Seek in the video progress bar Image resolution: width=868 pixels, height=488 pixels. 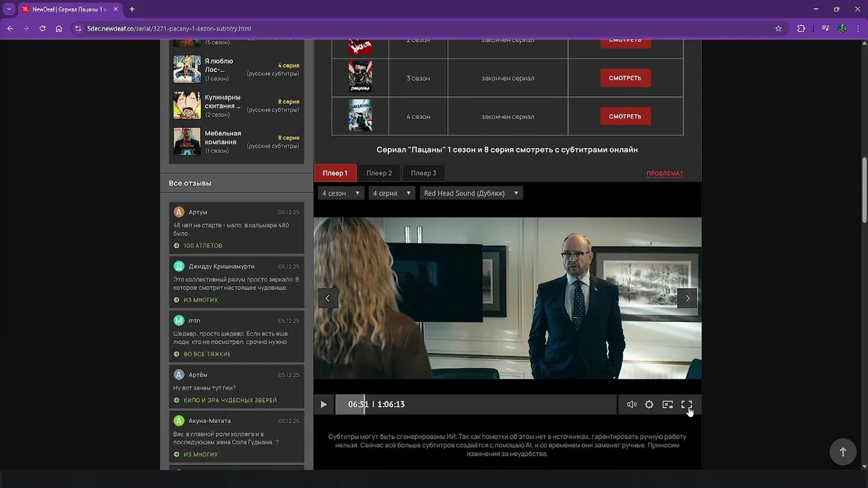click(475, 405)
